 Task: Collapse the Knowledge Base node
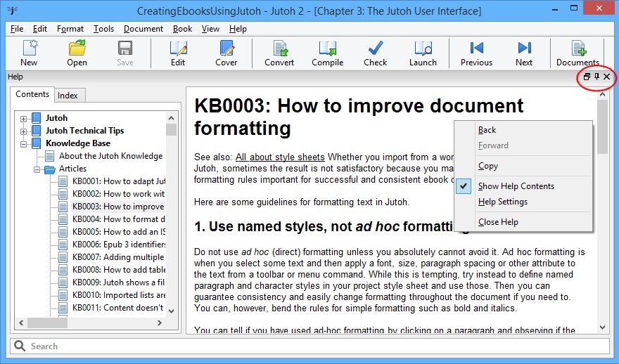(x=23, y=144)
